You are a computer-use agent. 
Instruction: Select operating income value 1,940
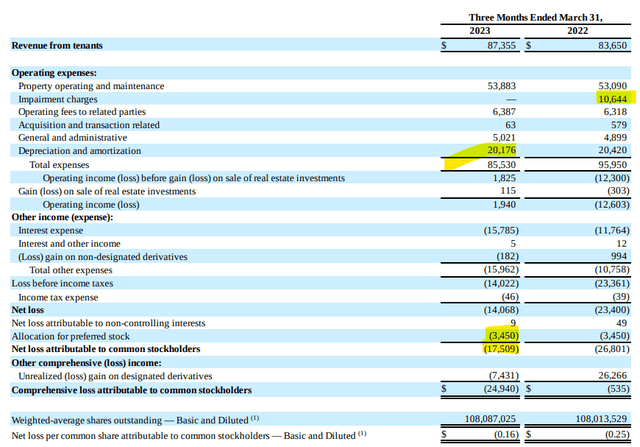(504, 205)
